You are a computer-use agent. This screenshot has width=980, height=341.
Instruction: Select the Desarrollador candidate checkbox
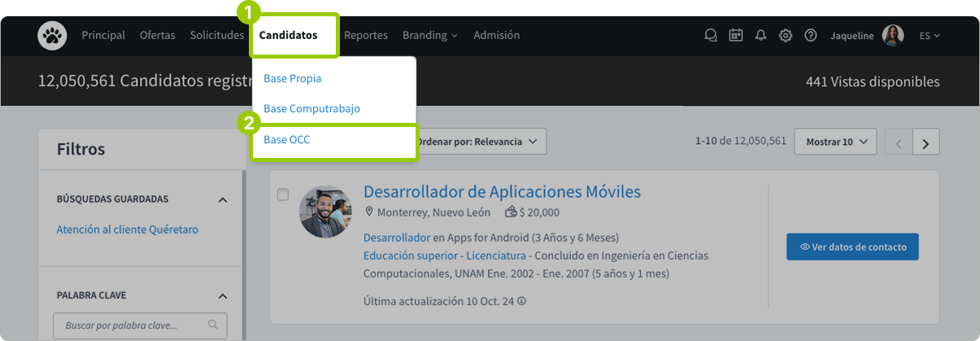(x=283, y=195)
